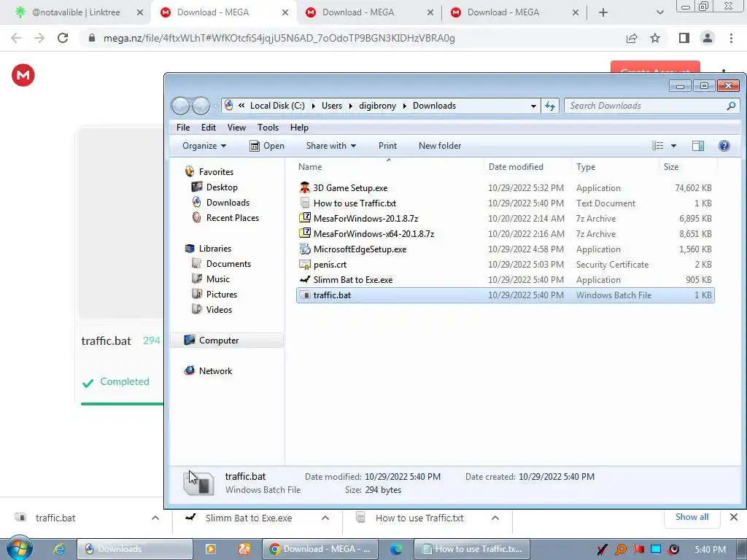747x560 pixels.
Task: Open Documents library
Action: tap(228, 264)
